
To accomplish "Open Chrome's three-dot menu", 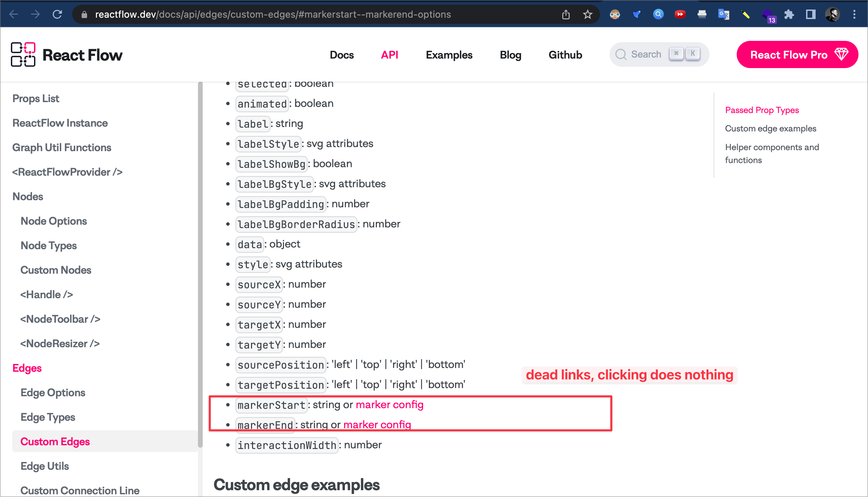I will (x=854, y=14).
